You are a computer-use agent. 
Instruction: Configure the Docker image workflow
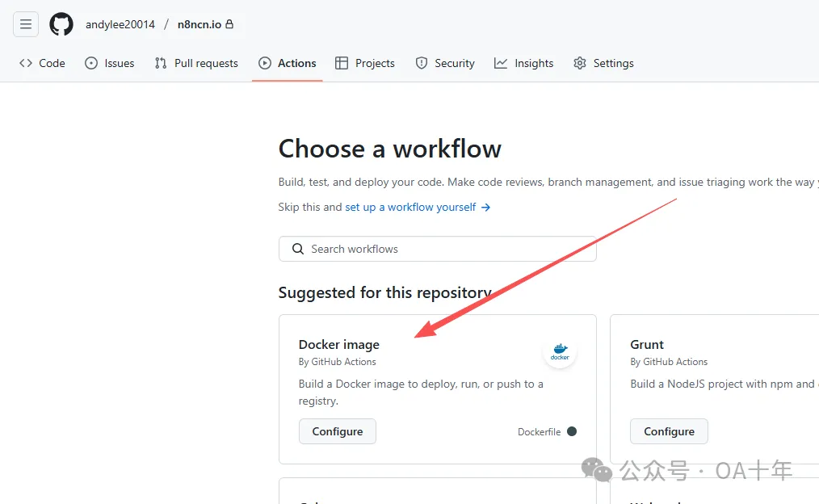coord(338,431)
